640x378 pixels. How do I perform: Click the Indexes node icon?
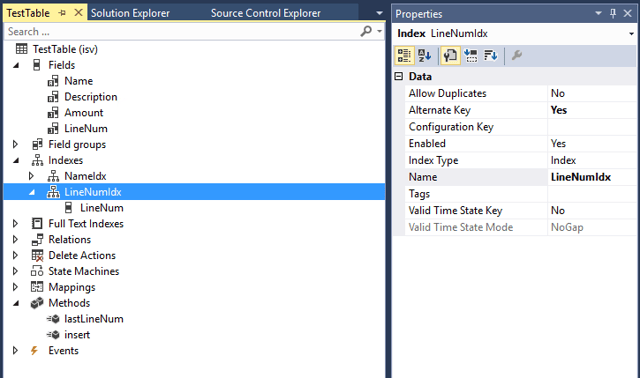(x=37, y=160)
